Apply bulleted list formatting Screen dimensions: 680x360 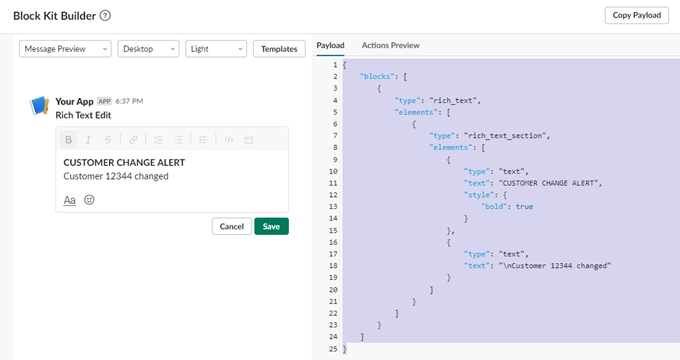point(178,140)
